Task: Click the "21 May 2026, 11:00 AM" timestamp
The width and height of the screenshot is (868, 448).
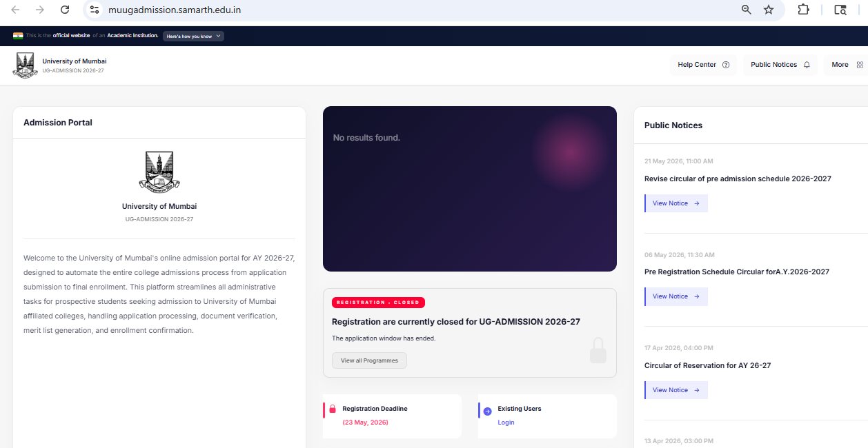Action: pyautogui.click(x=679, y=161)
